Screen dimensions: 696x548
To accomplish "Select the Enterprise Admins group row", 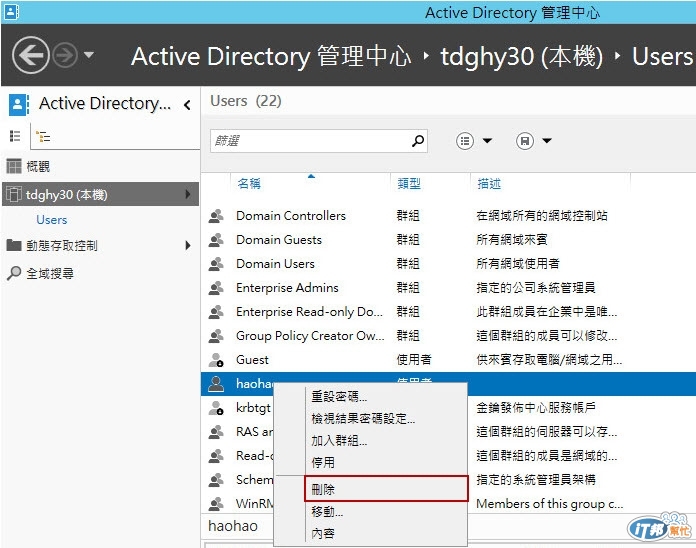I will click(x=448, y=288).
